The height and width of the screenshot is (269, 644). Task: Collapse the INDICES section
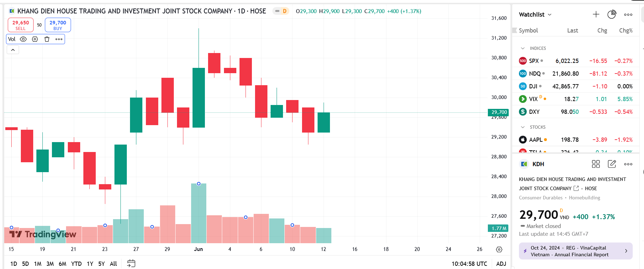pyautogui.click(x=523, y=48)
